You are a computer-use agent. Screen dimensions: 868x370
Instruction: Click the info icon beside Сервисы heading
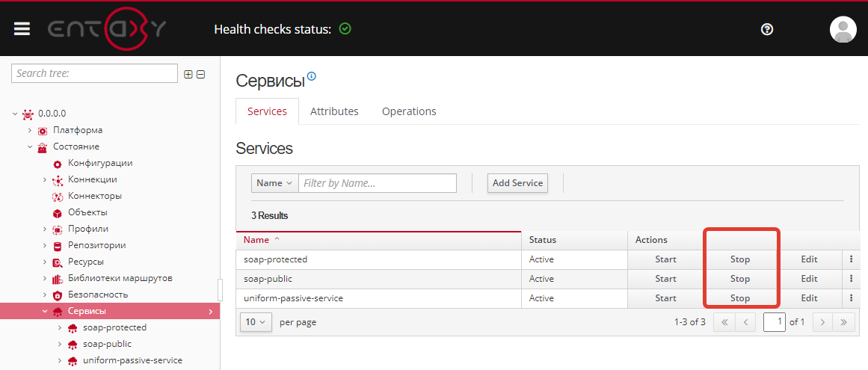point(312,76)
